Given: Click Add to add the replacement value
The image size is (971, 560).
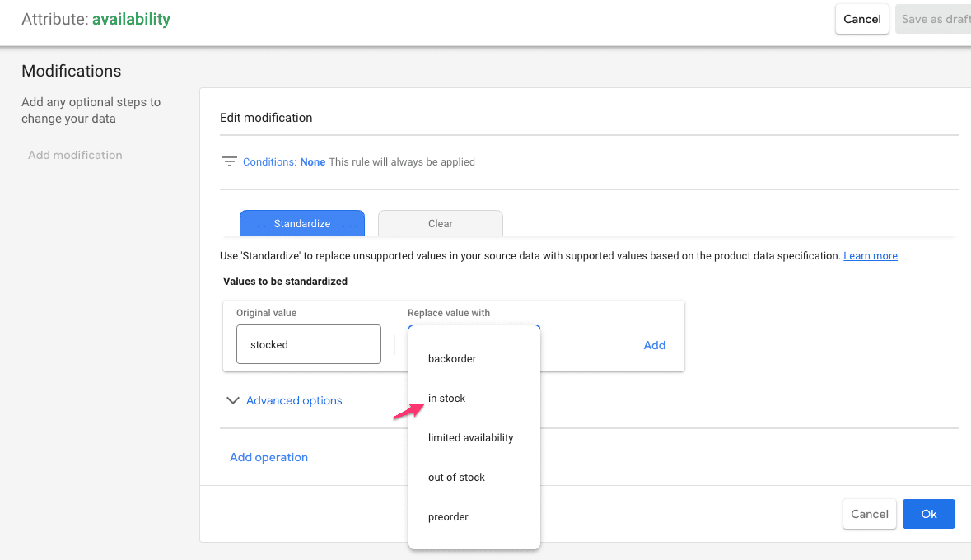Looking at the screenshot, I should pyautogui.click(x=654, y=345).
